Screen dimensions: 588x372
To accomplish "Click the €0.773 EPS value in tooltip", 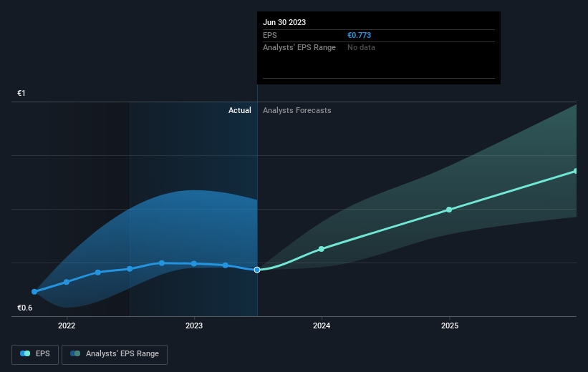I will coord(359,35).
